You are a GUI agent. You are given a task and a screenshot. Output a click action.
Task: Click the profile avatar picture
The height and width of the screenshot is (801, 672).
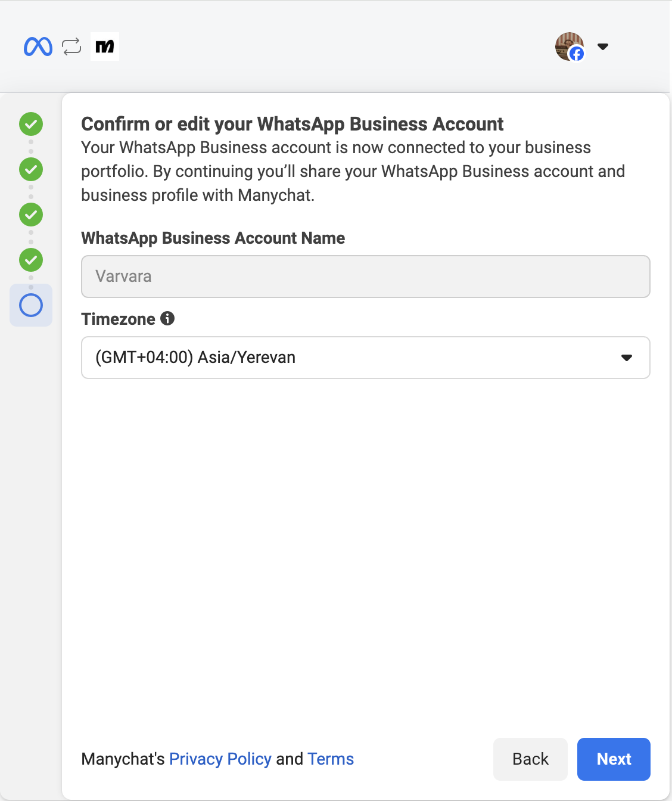(x=567, y=44)
